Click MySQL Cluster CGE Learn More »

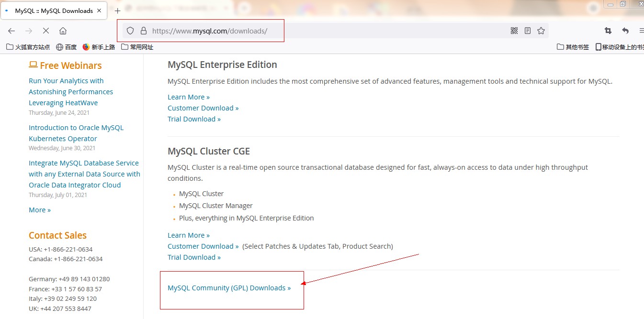point(189,235)
